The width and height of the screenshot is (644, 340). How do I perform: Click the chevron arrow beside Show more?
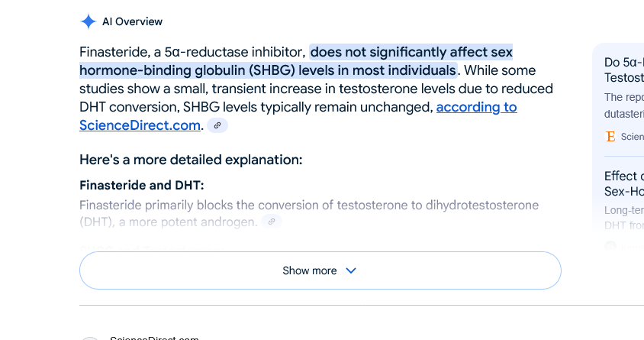[351, 270]
